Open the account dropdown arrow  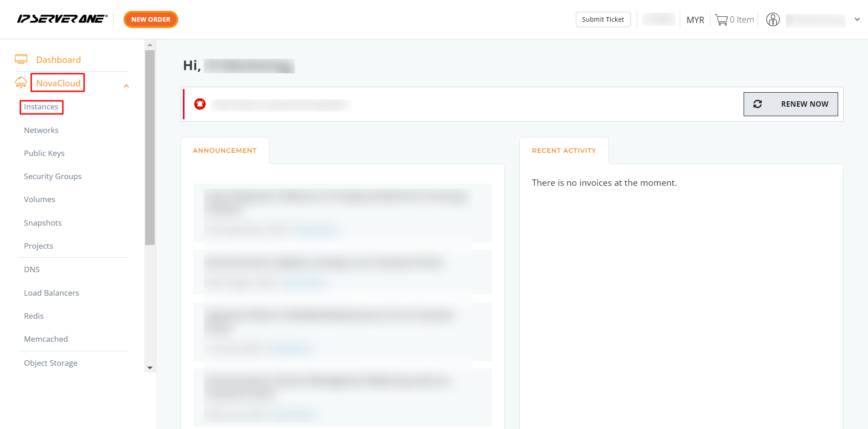[857, 19]
